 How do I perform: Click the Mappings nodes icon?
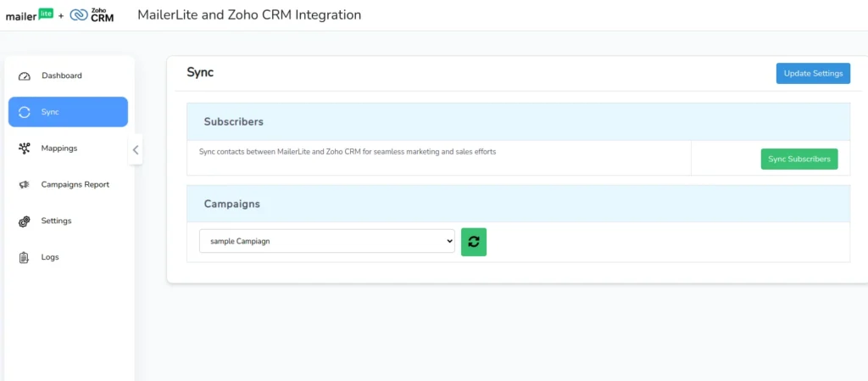pyautogui.click(x=25, y=148)
